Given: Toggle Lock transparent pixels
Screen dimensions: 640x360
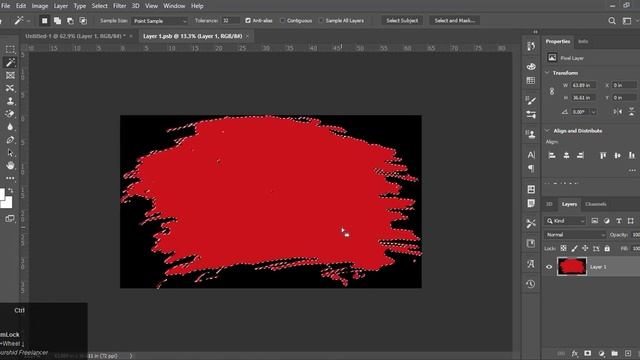Looking at the screenshot, I should (563, 248).
